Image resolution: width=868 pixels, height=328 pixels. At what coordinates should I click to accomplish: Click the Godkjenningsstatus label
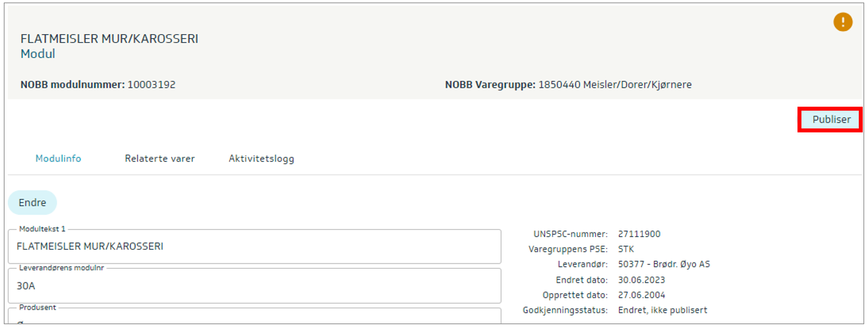(x=565, y=310)
